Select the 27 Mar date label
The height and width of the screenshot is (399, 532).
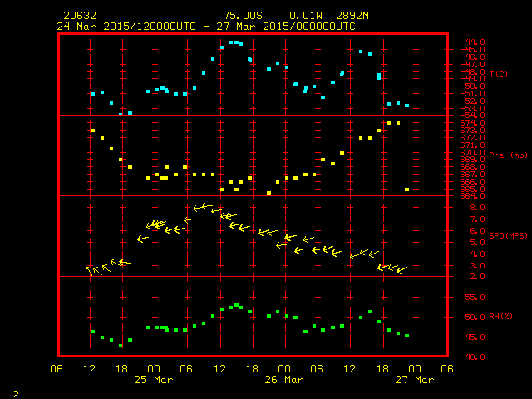(415, 380)
